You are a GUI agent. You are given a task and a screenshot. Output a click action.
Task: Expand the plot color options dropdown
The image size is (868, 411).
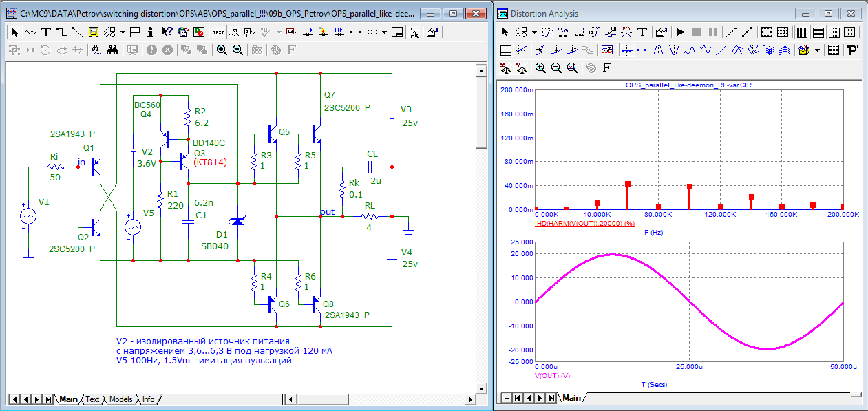click(818, 50)
